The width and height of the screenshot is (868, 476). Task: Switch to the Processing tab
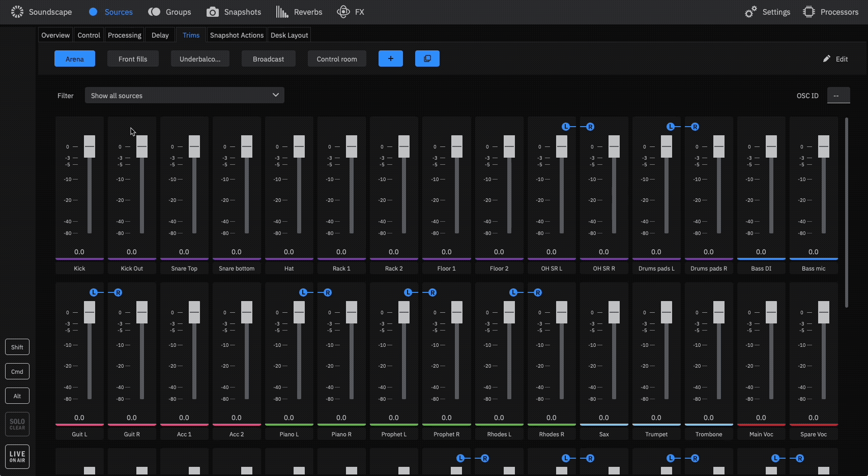click(125, 35)
